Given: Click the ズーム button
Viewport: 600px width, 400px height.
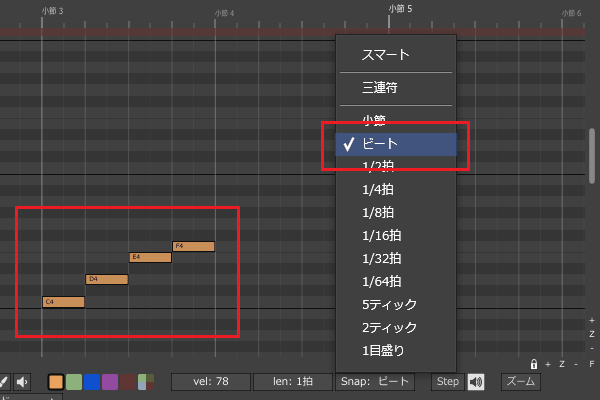Looking at the screenshot, I should [x=520, y=381].
